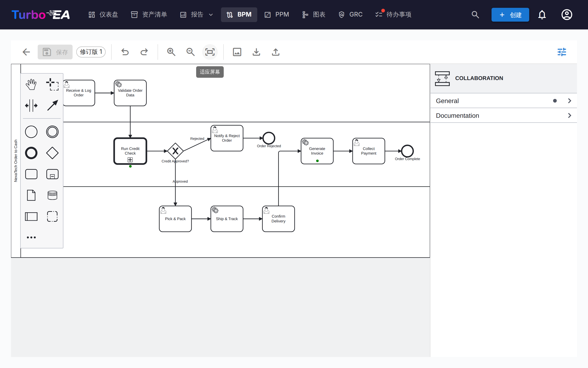Pick the data store cylinder shape
This screenshot has width=588, height=368.
coord(52,195)
